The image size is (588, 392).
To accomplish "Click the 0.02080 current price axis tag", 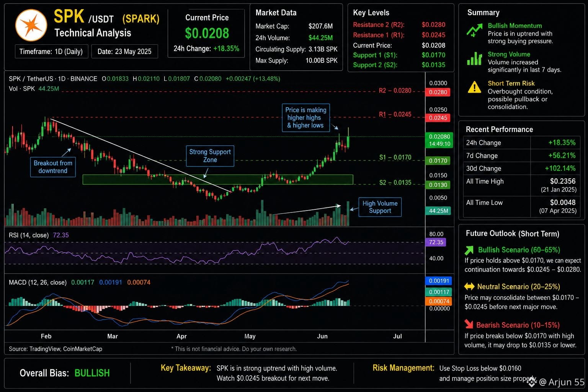I will [x=439, y=140].
